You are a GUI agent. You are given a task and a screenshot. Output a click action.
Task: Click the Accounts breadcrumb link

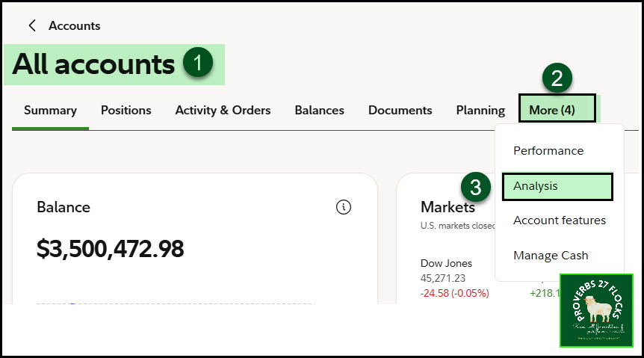[74, 25]
